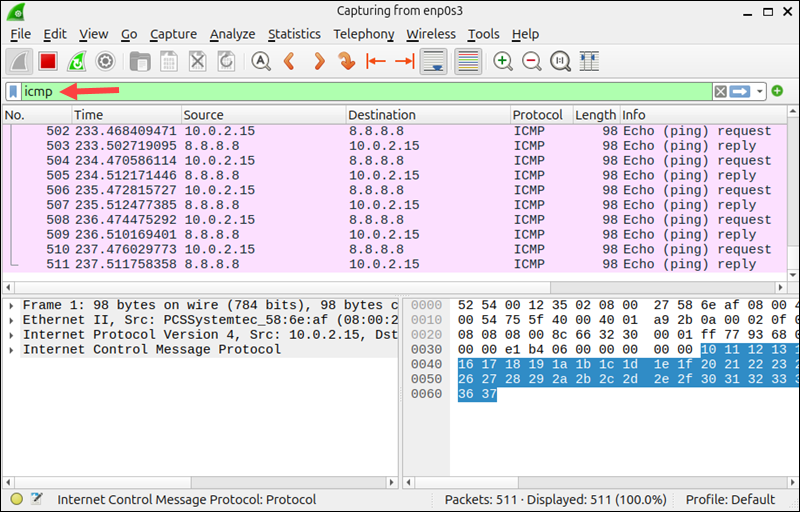Sort by the Destination column header
This screenshot has width=800, height=512.
tap(428, 115)
